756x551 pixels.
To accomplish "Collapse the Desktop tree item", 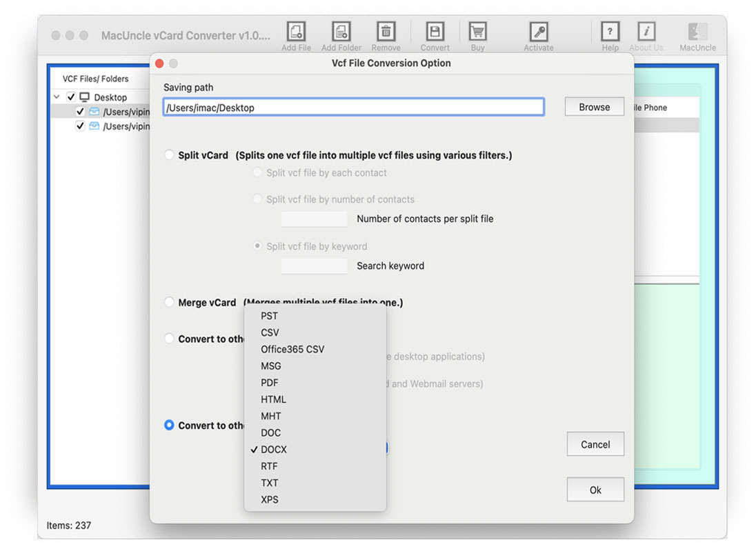I will pyautogui.click(x=56, y=97).
